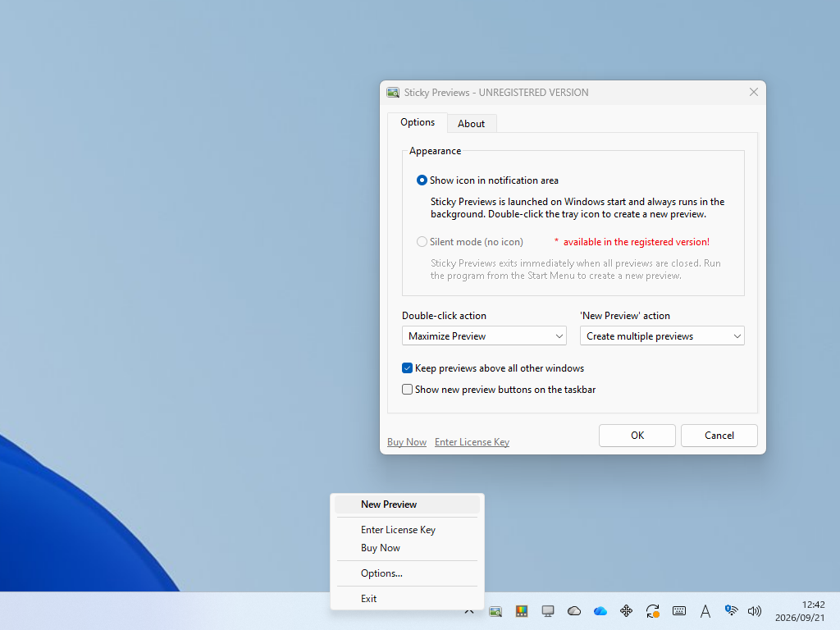Click 'available in the registered version!' red text
Viewport: 840px width, 630px height.
tap(636, 242)
